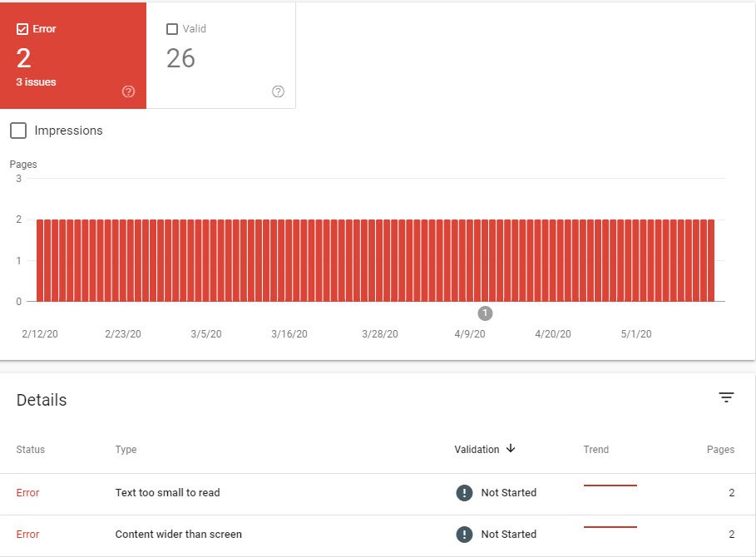The width and height of the screenshot is (756, 557).
Task: Open Content wider than screen issue
Action: (x=178, y=534)
